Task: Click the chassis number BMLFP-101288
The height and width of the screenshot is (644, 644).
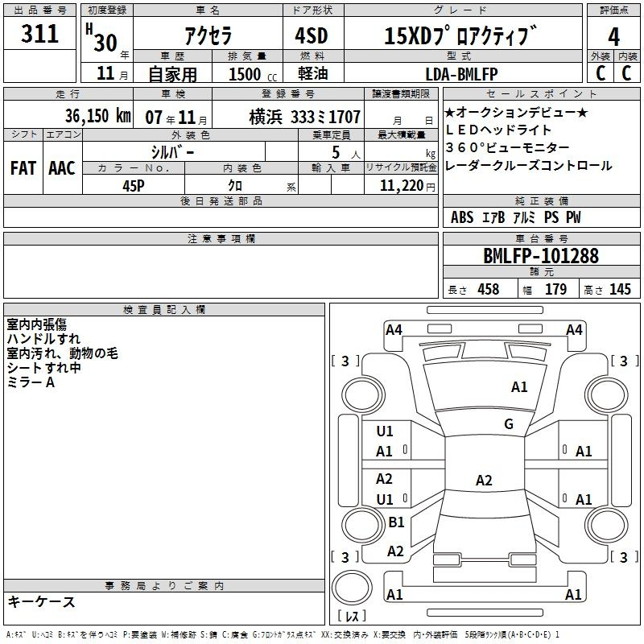Action: pyautogui.click(x=541, y=256)
